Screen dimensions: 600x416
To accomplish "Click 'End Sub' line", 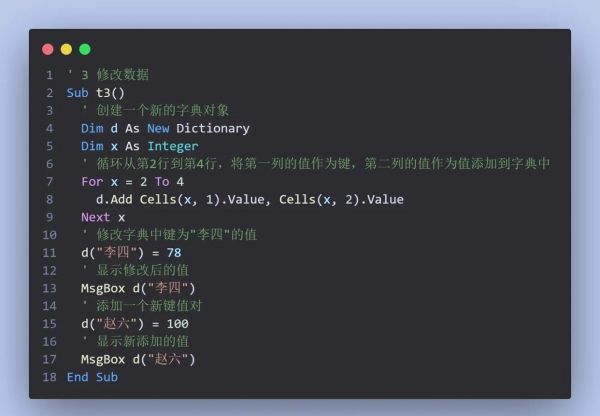I will point(92,377).
